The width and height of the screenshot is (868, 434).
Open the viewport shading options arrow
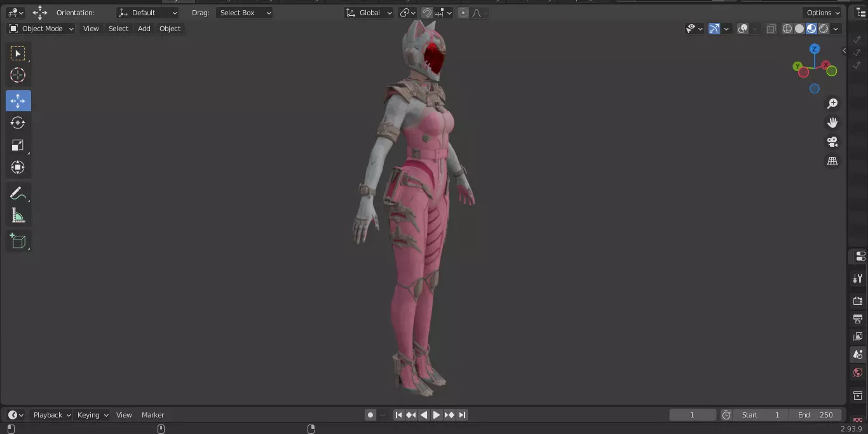click(x=836, y=29)
